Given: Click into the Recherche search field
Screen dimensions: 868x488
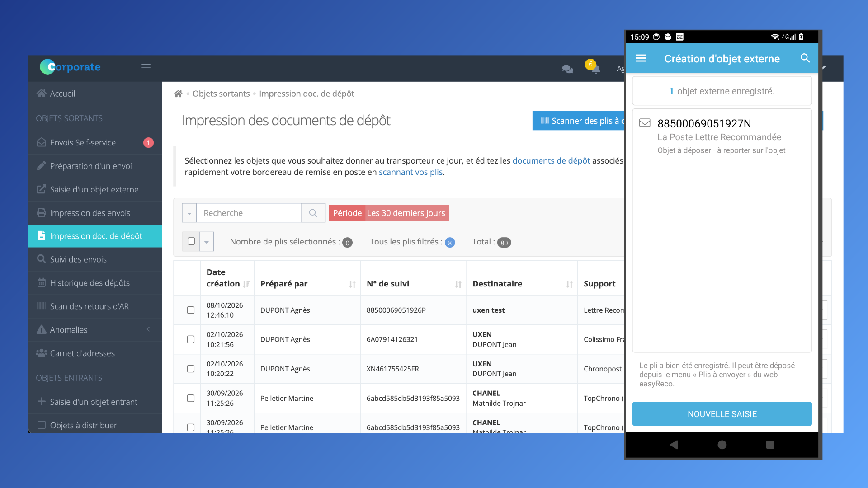Looking at the screenshot, I should pyautogui.click(x=249, y=213).
